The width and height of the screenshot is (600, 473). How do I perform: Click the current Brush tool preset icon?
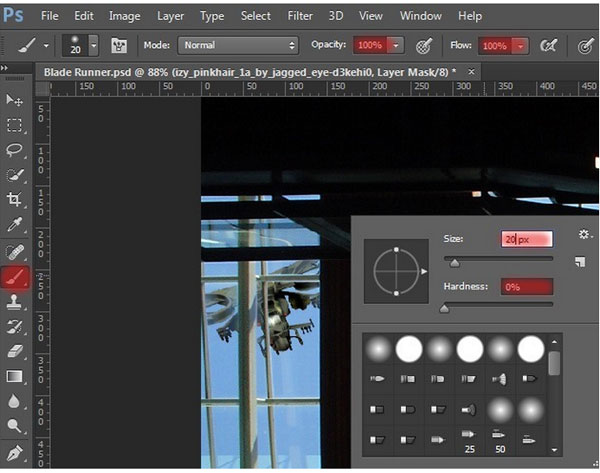coord(26,46)
